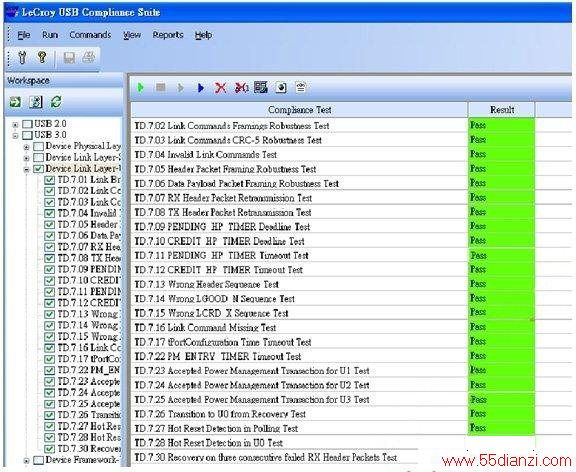This screenshot has height=472, width=576.
Task: Open the File menu
Action: (24, 35)
